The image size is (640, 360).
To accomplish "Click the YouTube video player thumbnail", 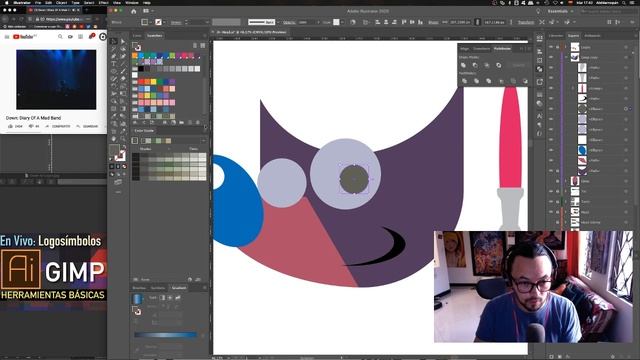I will coord(56,80).
